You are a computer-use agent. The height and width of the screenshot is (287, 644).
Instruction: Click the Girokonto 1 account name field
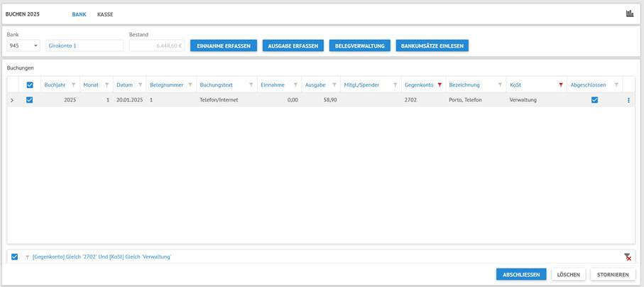coord(84,46)
